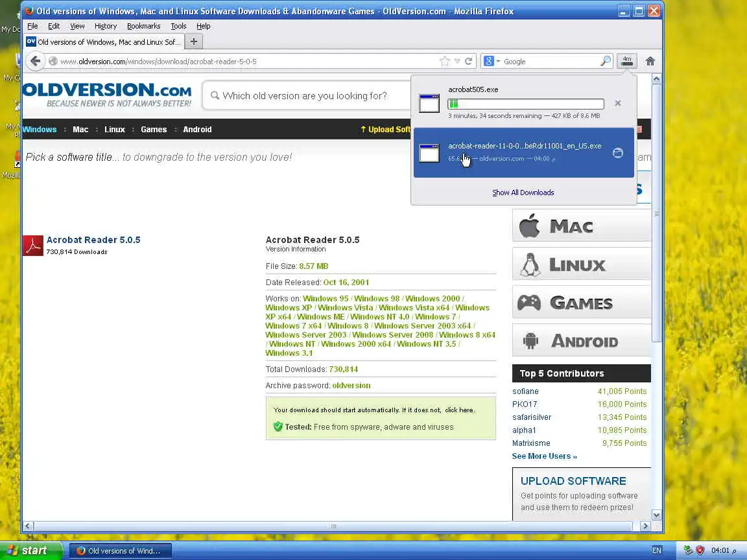This screenshot has width=747, height=560.
Task: Click the acrobat505.exe download progress bar
Action: coord(525,103)
